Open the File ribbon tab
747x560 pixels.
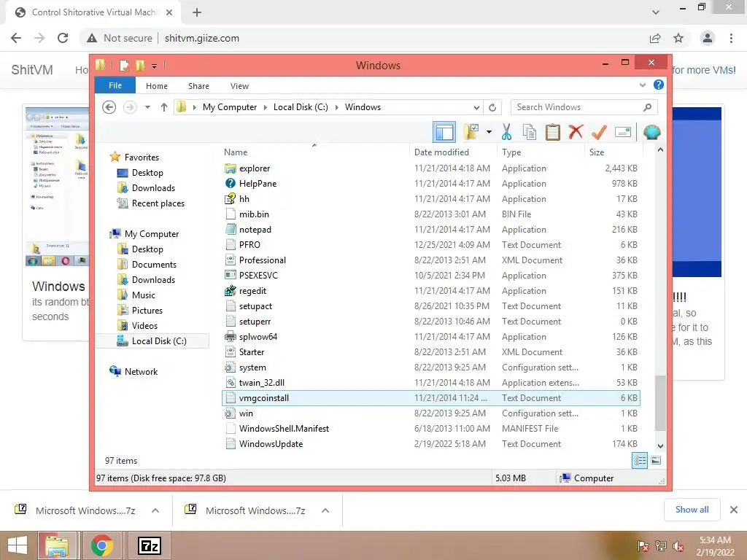[115, 85]
